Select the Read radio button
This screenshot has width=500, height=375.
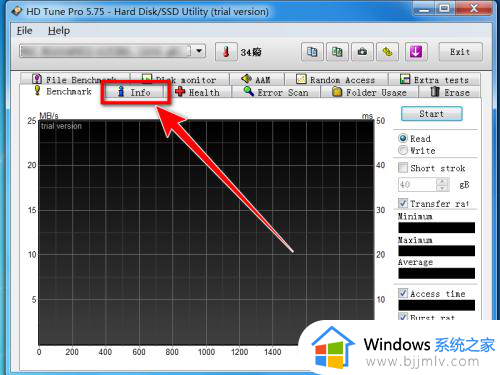(x=403, y=138)
